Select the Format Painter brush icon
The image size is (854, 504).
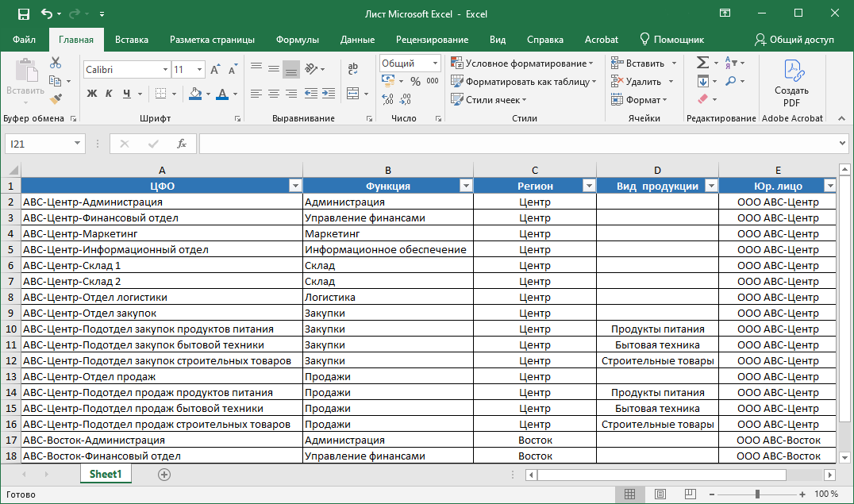[x=56, y=99]
